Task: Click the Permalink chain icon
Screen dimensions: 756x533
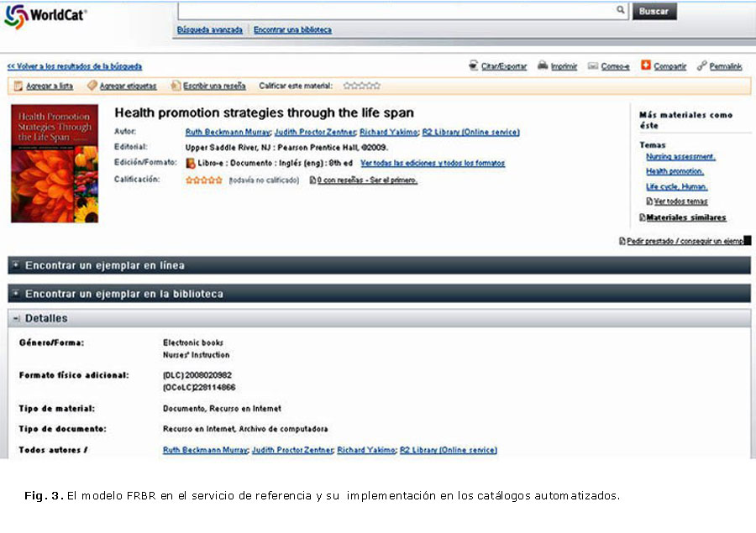Action: click(701, 65)
